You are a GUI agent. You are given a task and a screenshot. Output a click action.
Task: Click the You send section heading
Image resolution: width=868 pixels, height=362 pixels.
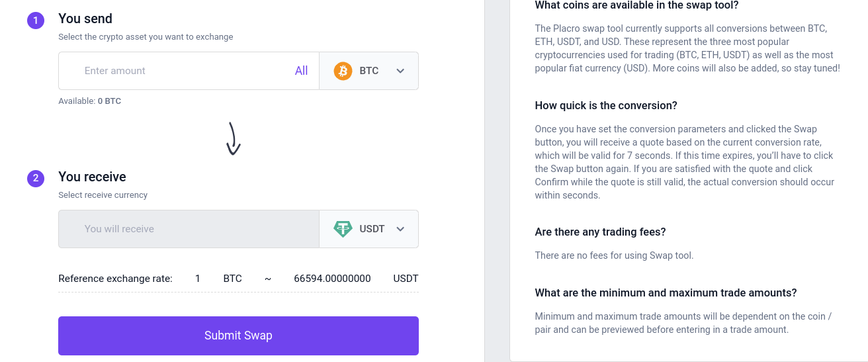click(x=85, y=19)
